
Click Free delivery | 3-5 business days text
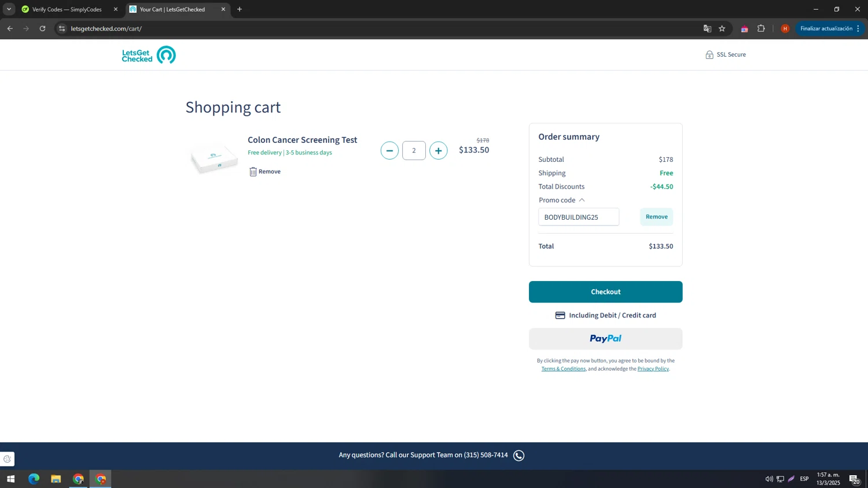coord(290,153)
